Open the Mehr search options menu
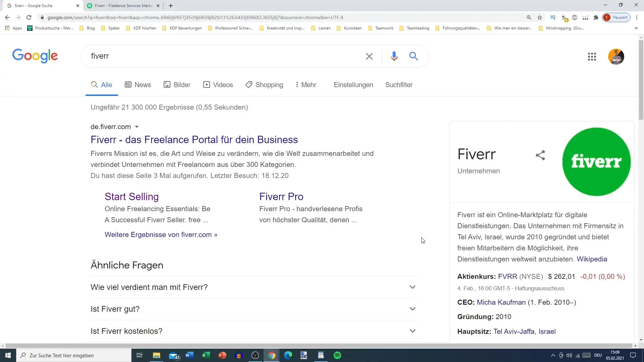Screen dimensions: 644x362 coord(306,85)
